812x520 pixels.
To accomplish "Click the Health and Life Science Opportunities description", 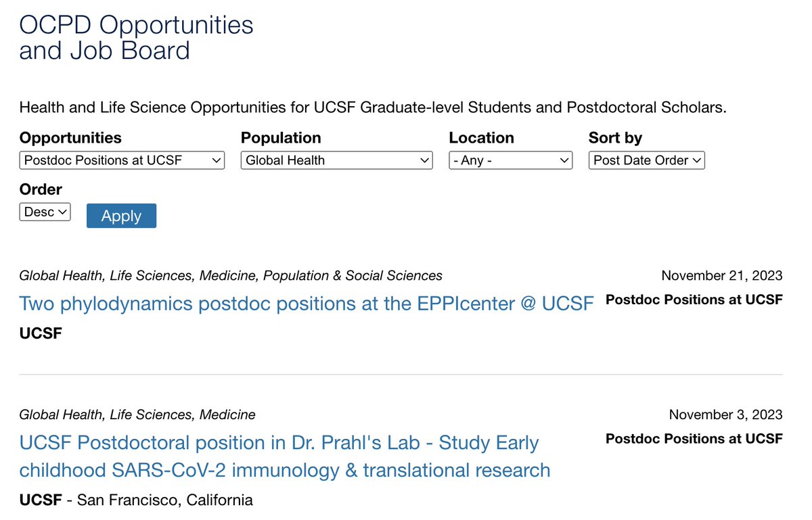I will click(372, 108).
